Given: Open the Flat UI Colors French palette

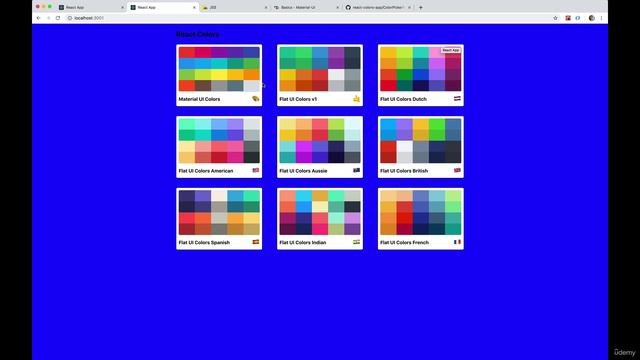Looking at the screenshot, I should tap(421, 219).
